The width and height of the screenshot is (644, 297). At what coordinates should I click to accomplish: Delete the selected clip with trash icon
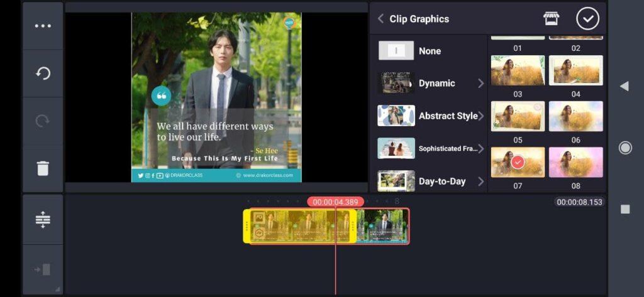(x=43, y=169)
